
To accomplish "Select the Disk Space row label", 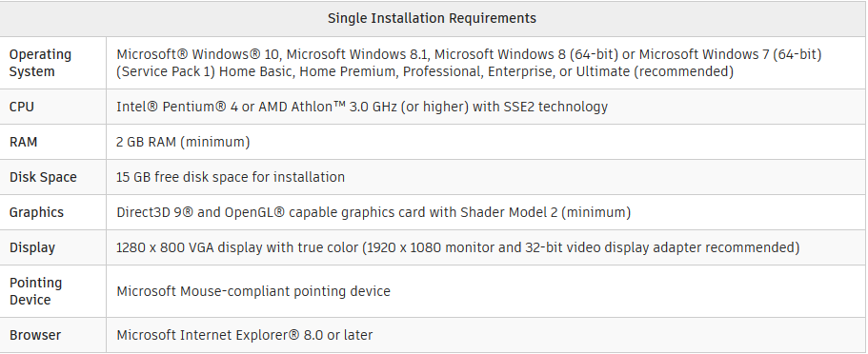I will click(43, 178).
